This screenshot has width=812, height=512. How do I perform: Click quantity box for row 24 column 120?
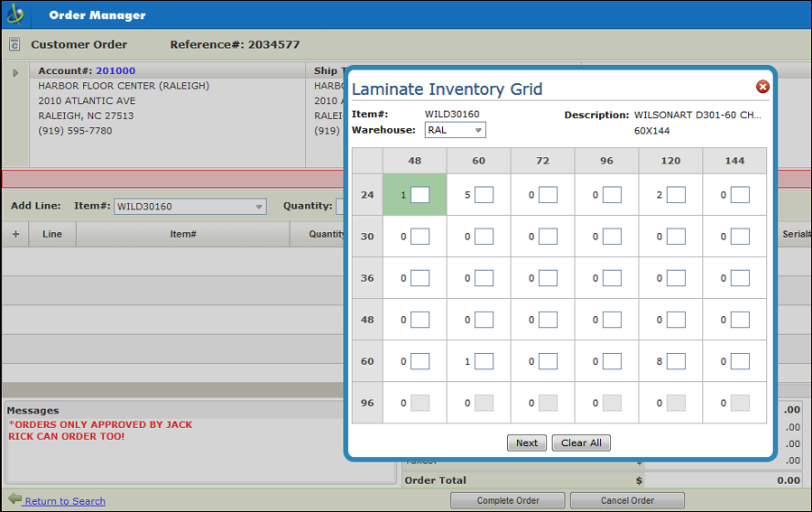pyautogui.click(x=676, y=195)
